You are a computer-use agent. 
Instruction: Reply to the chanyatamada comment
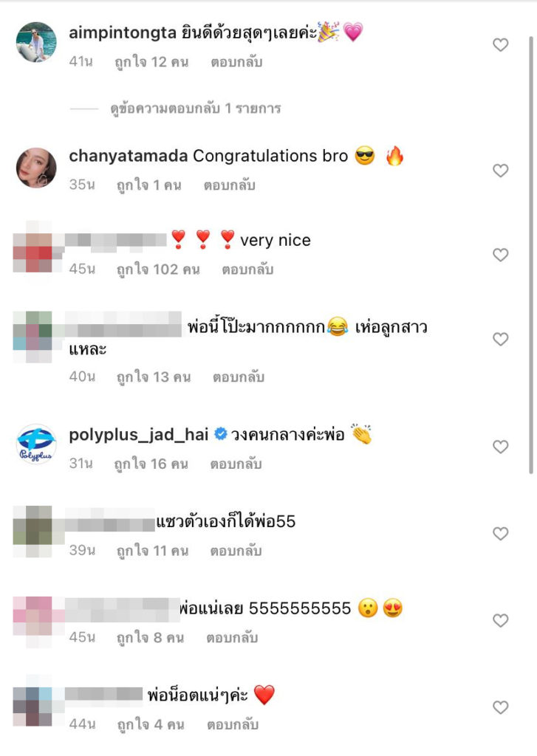click(x=229, y=185)
